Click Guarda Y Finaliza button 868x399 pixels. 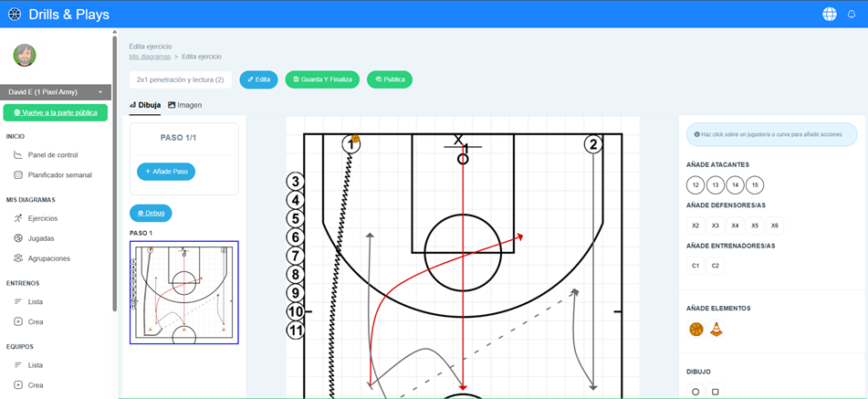pyautogui.click(x=322, y=79)
